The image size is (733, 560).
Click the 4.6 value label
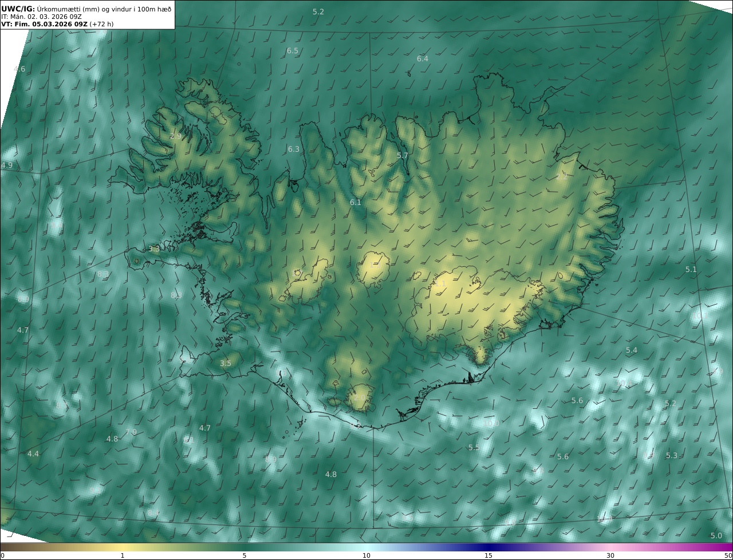coord(19,69)
